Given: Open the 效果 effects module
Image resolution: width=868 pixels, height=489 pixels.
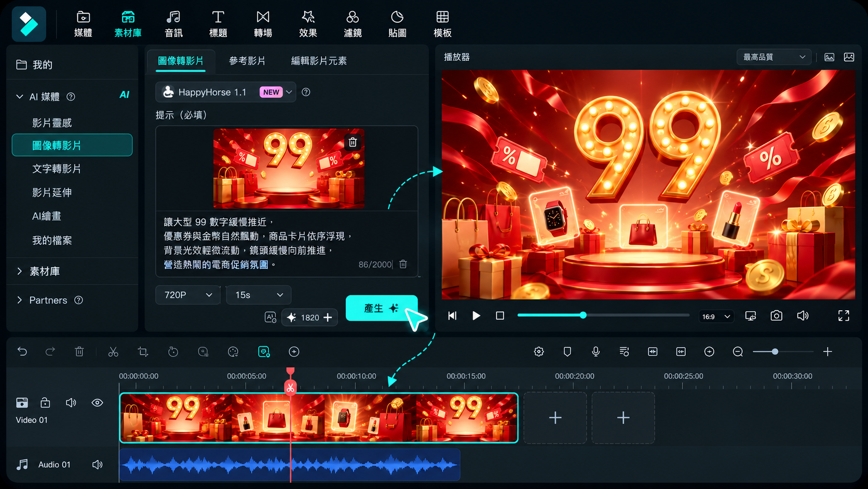Looking at the screenshot, I should coord(308,24).
